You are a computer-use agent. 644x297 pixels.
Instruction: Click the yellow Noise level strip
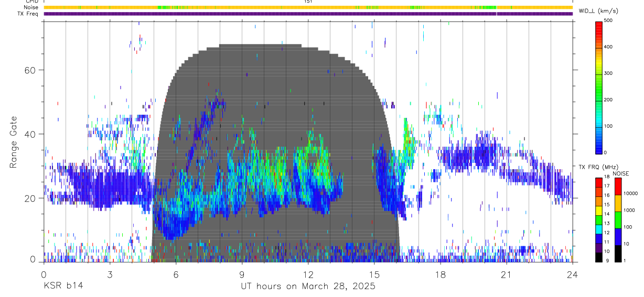(308, 7)
